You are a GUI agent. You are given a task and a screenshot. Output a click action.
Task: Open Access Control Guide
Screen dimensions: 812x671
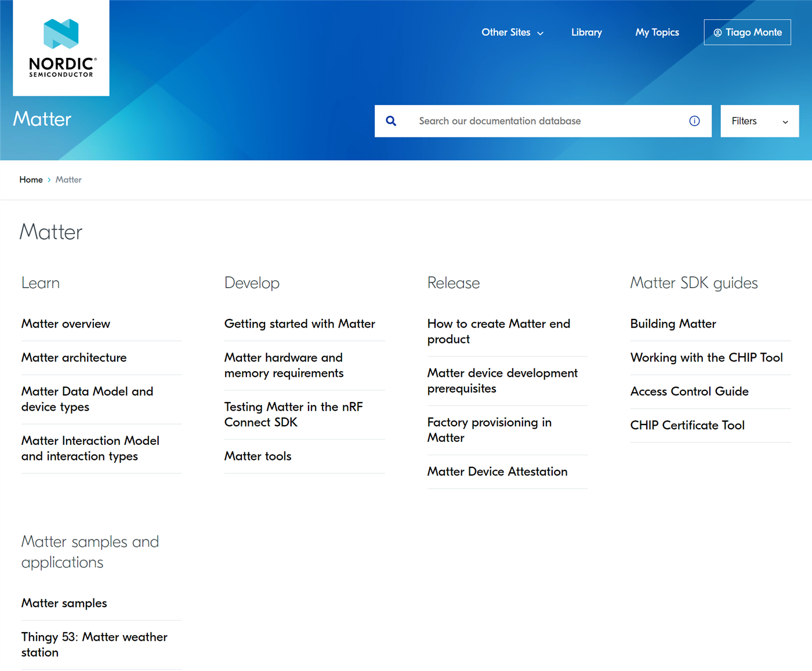689,391
